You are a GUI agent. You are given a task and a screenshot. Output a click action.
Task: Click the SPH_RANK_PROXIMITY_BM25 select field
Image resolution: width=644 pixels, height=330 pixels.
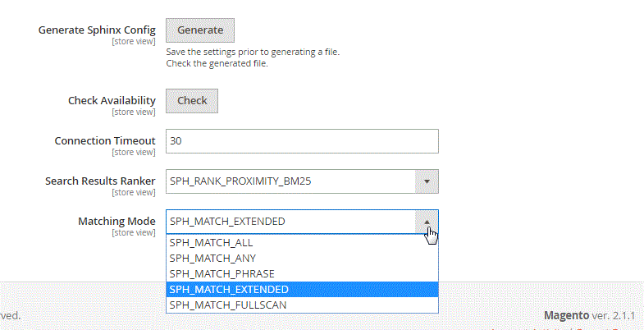coord(290,181)
